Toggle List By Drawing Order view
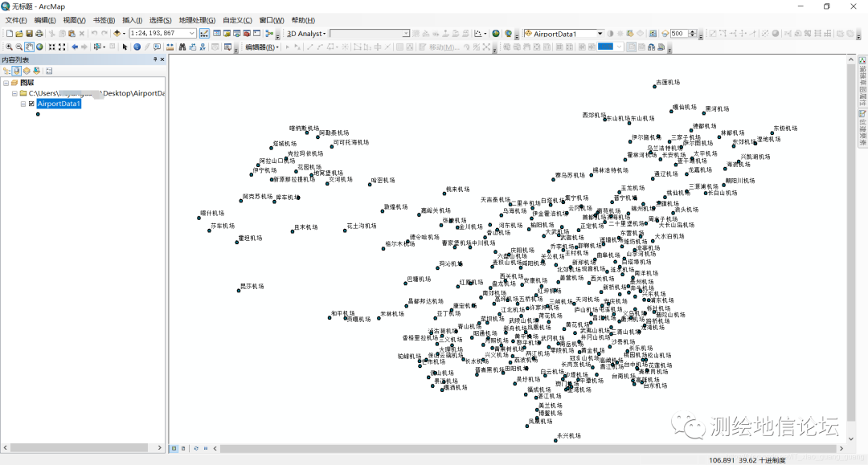This screenshot has width=868, height=465. (x=6, y=71)
